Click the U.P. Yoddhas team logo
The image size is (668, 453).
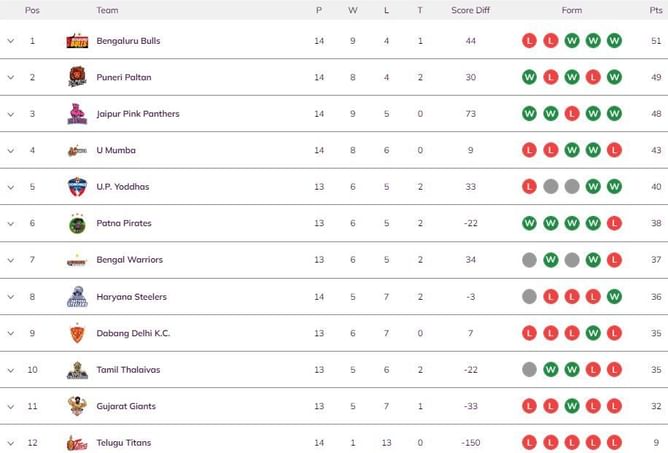[x=77, y=187]
